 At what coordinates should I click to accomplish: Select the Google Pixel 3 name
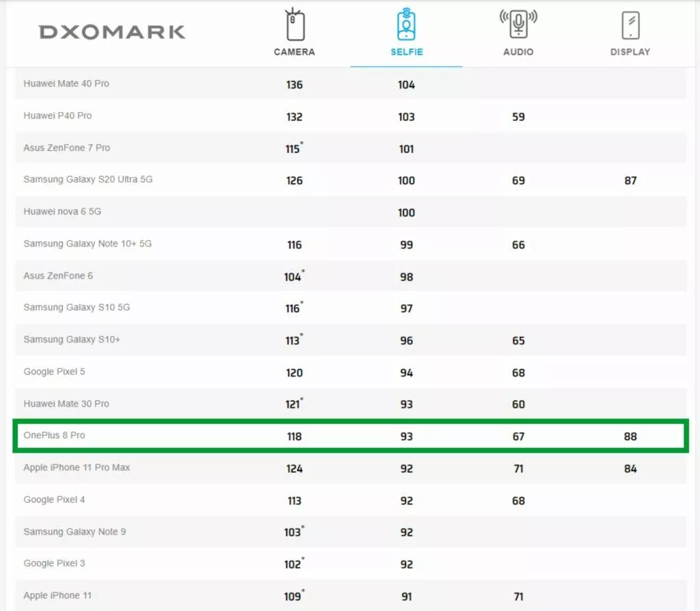pos(54,564)
